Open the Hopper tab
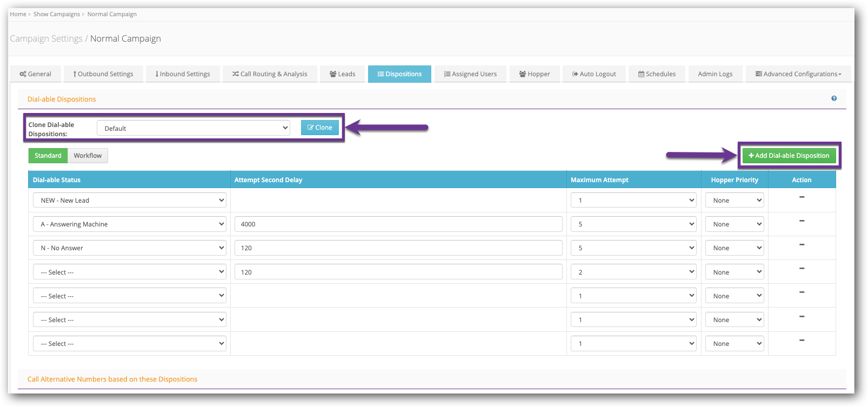This screenshot has width=868, height=407. [x=535, y=74]
